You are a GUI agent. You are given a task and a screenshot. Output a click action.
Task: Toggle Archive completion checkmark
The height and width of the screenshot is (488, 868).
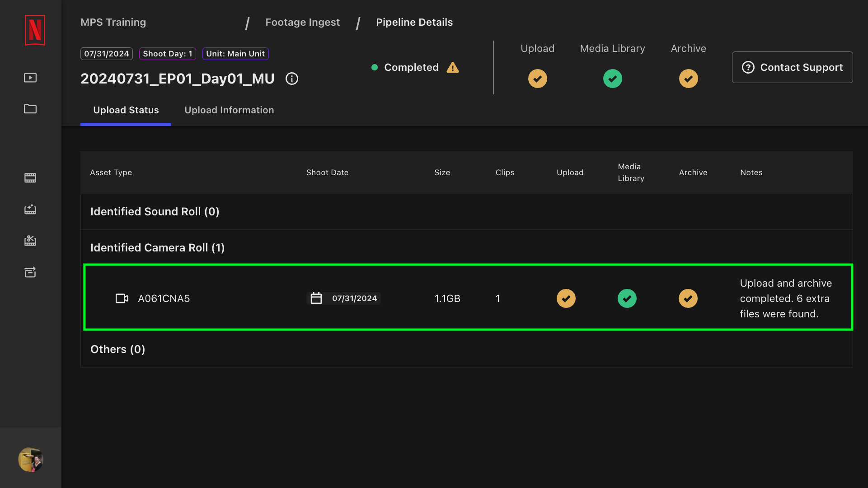pyautogui.click(x=689, y=298)
